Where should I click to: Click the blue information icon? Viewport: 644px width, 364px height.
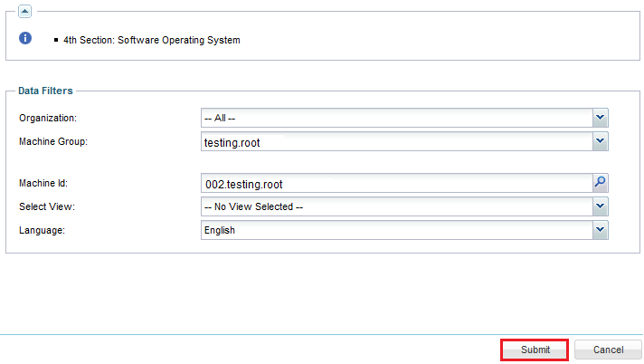point(25,39)
